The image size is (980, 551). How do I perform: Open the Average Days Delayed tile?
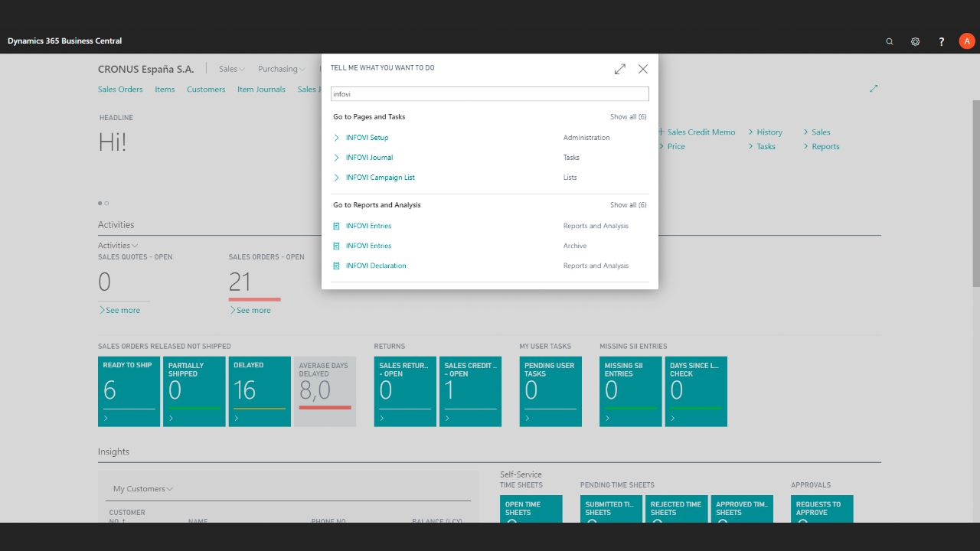(325, 392)
